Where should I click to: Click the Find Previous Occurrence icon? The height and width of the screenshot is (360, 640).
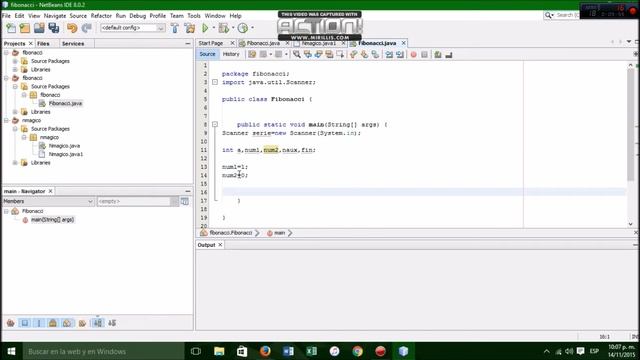(308, 54)
